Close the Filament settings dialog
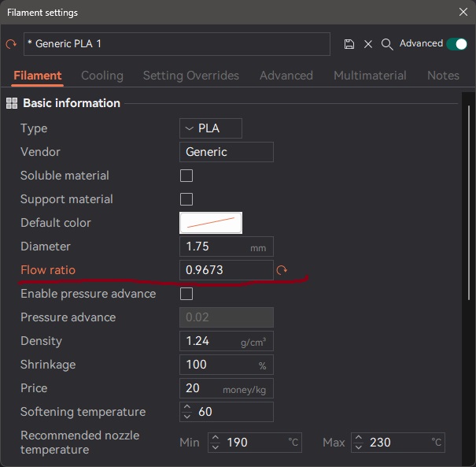The height and width of the screenshot is (467, 476). coord(463,12)
